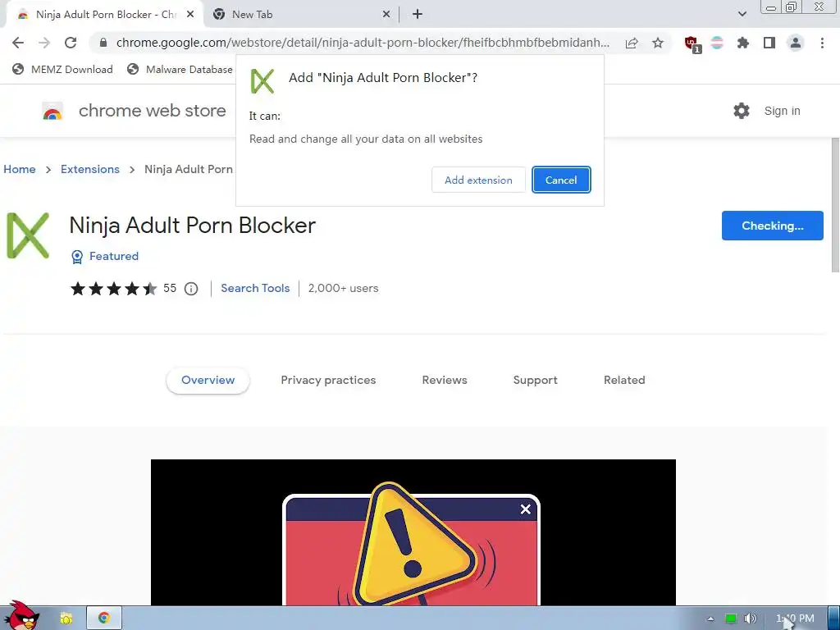The image size is (840, 630).
Task: Expand the tab search dropdown arrow
Action: coord(742,15)
